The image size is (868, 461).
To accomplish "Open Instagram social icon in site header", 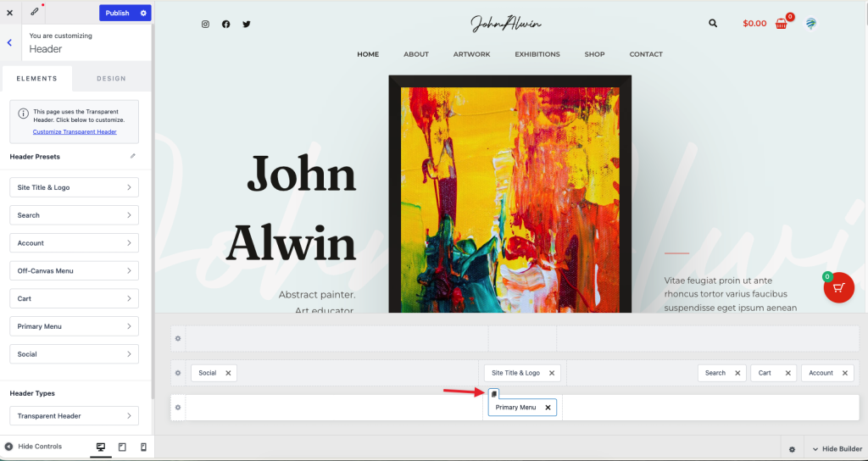I will tap(205, 25).
